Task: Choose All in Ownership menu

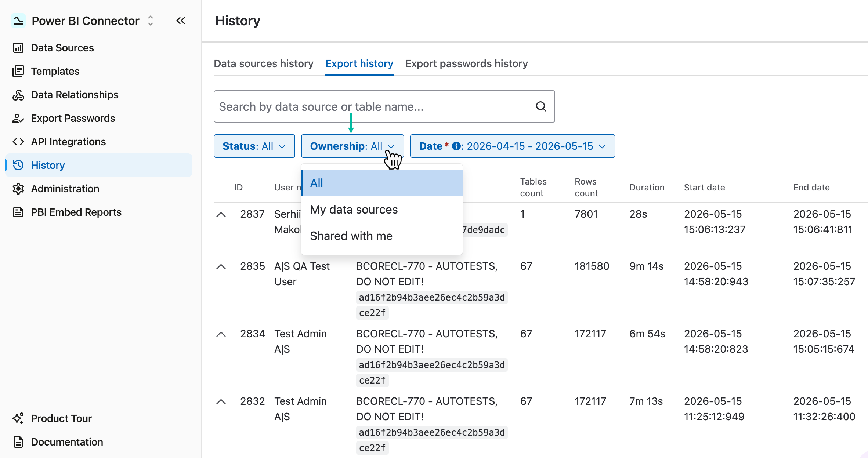Action: (x=382, y=183)
